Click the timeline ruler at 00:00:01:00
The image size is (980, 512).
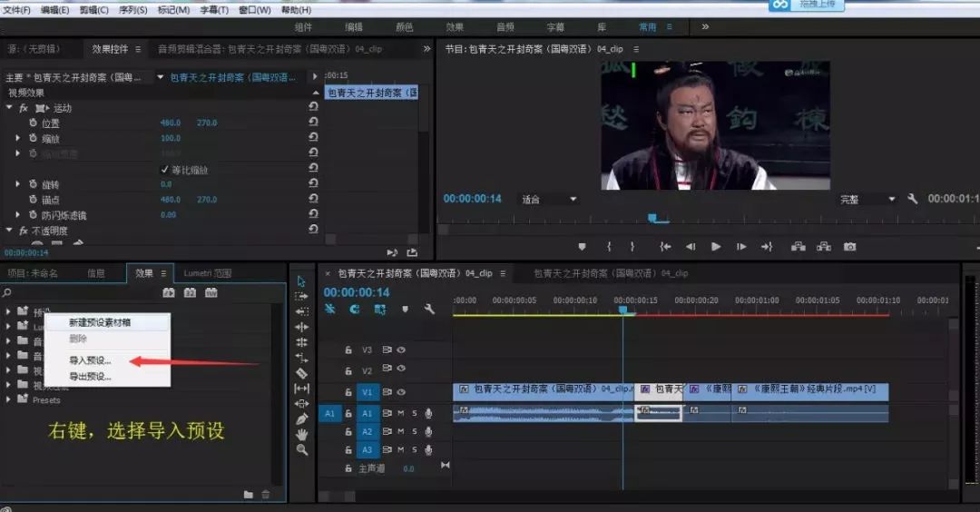point(757,300)
